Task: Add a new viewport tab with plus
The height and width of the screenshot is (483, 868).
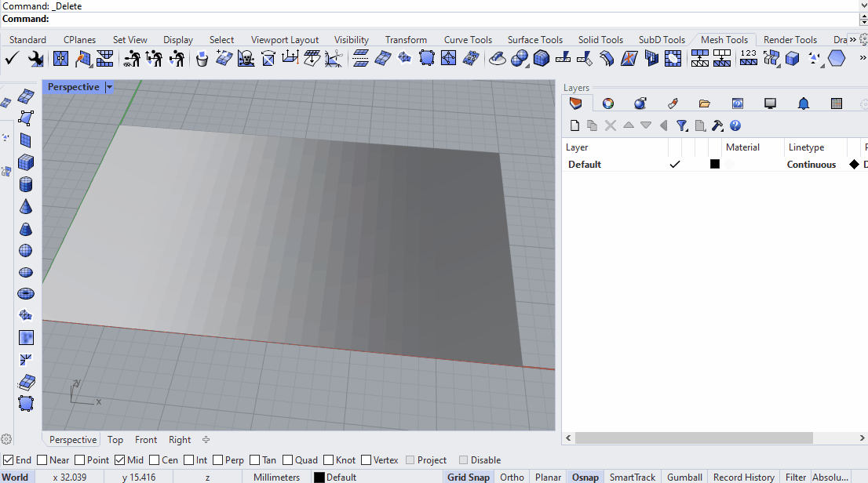Action: coord(206,439)
